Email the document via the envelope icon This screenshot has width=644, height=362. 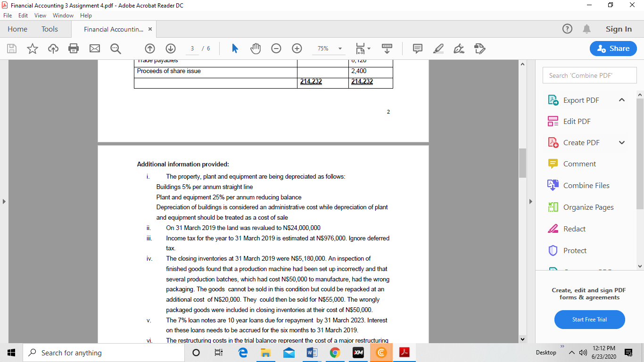point(94,48)
